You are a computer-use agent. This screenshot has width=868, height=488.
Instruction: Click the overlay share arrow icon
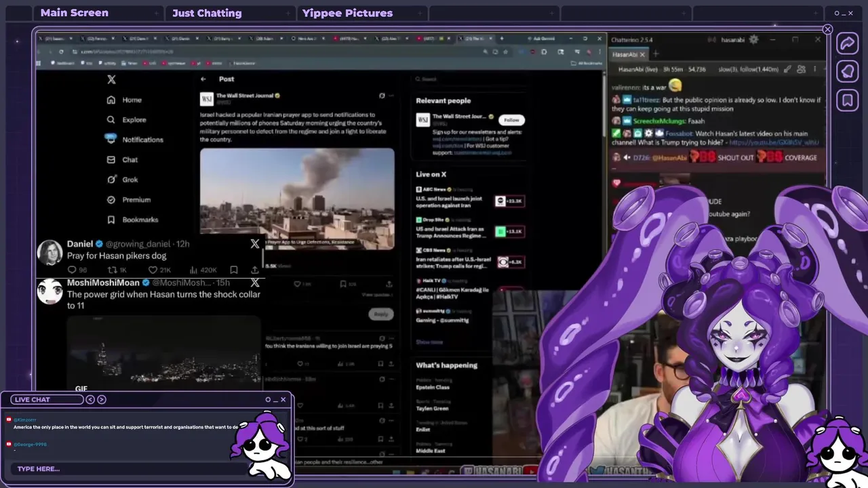tap(848, 43)
